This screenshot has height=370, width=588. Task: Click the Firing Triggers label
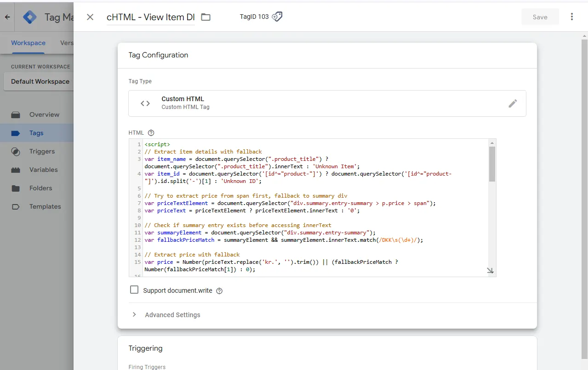pyautogui.click(x=147, y=367)
